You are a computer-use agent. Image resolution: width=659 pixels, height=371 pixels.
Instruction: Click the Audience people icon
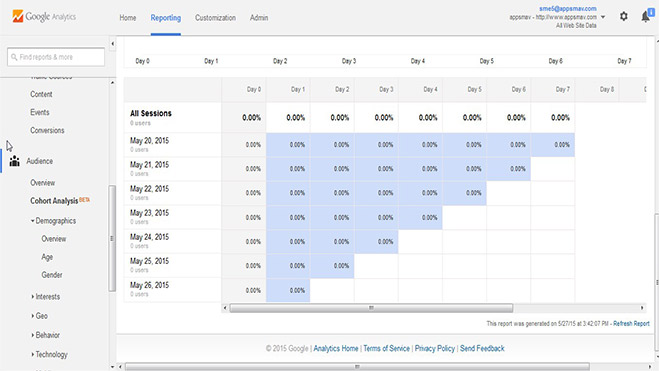pos(15,161)
